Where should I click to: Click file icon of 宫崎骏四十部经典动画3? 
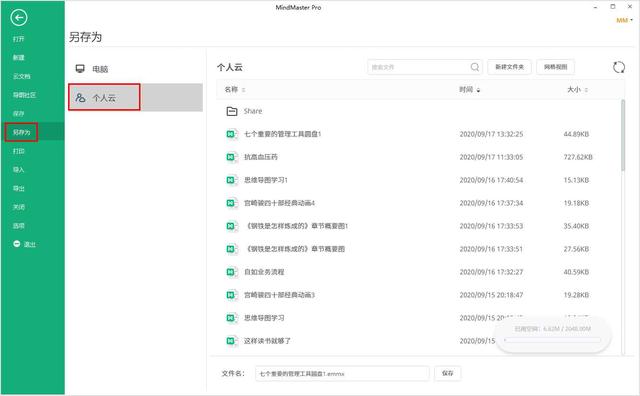coord(232,295)
